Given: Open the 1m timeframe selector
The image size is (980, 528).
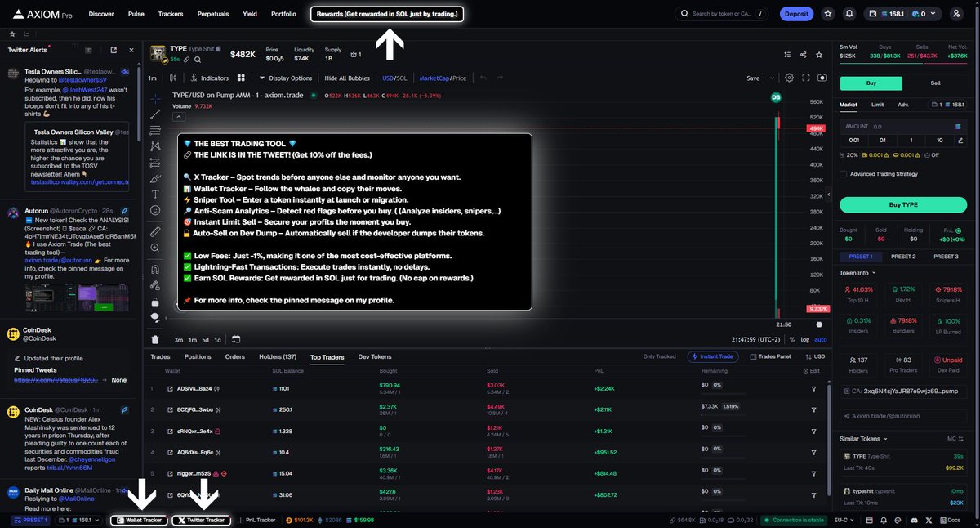Looking at the screenshot, I should coord(152,78).
